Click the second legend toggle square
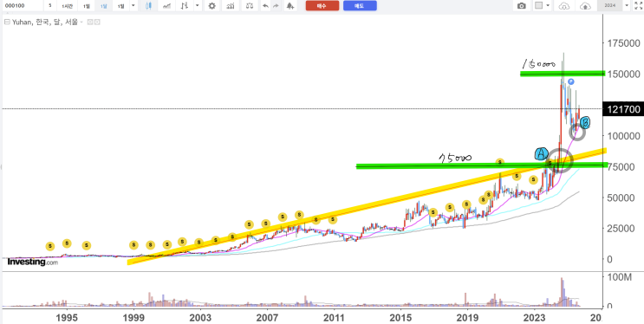644x324 pixels. click(97, 23)
